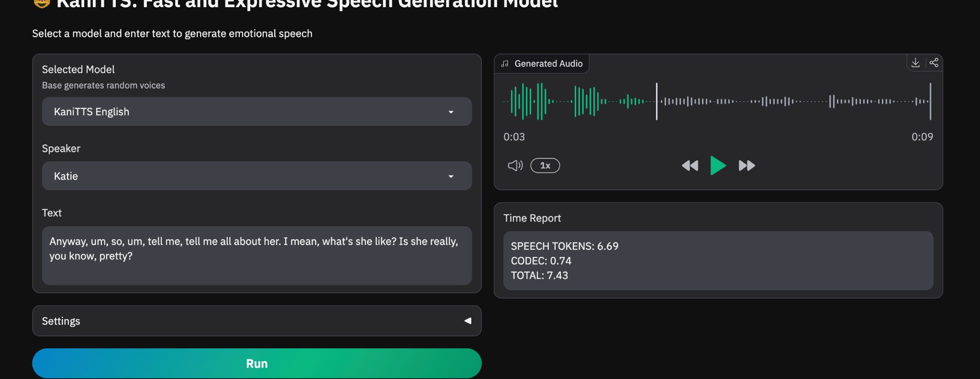Click the waveform end trim marker
Image resolution: width=980 pixels, height=379 pixels.
930,101
